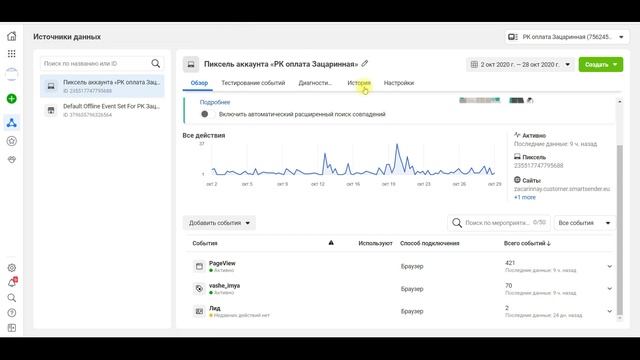Open the partner integrations handshake icon

pos(11,160)
